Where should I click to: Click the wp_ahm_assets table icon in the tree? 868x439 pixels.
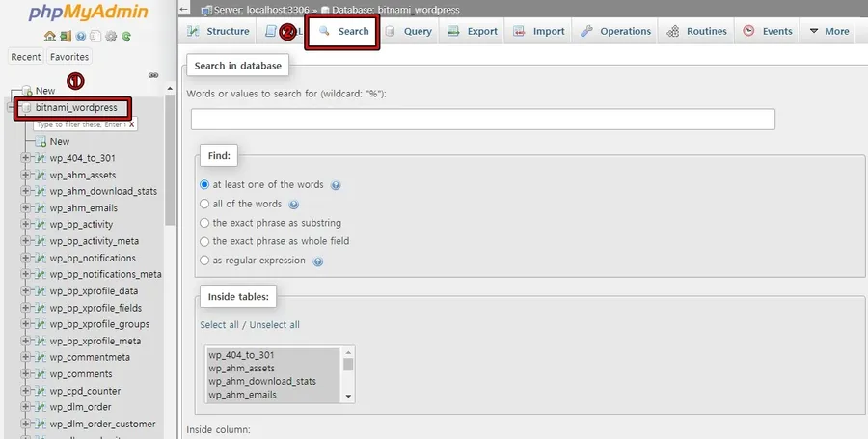(41, 175)
